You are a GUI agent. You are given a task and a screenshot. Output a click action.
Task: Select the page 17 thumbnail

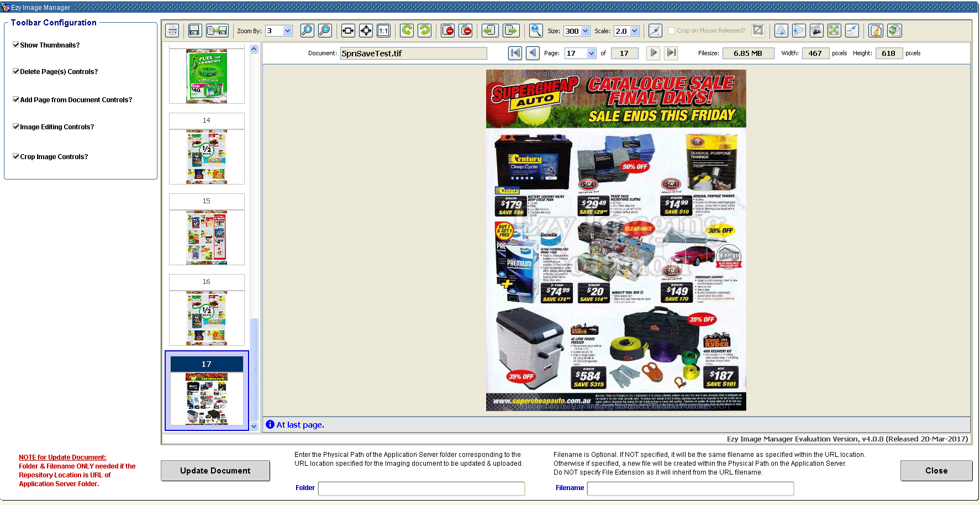click(x=207, y=391)
